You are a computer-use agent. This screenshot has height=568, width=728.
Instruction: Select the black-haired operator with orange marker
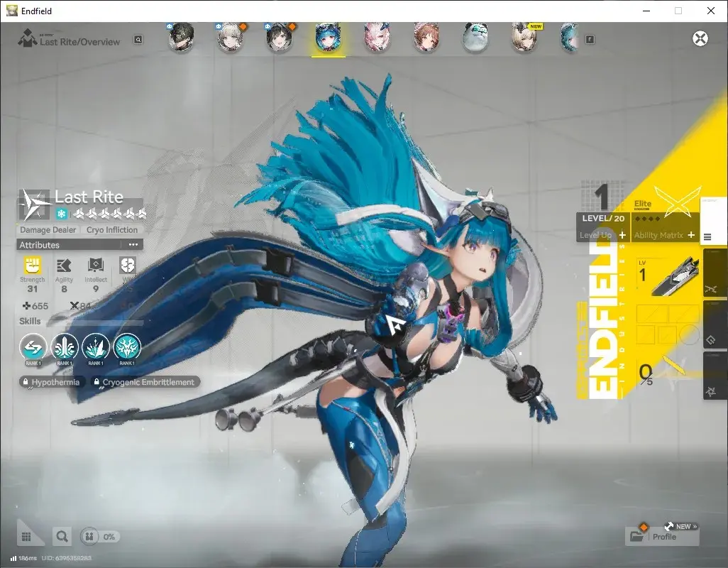coord(279,37)
